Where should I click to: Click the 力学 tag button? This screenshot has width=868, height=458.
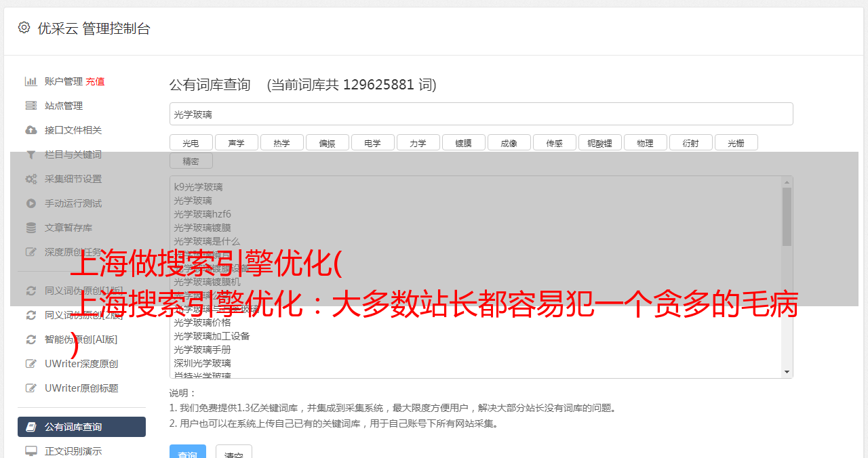point(418,142)
